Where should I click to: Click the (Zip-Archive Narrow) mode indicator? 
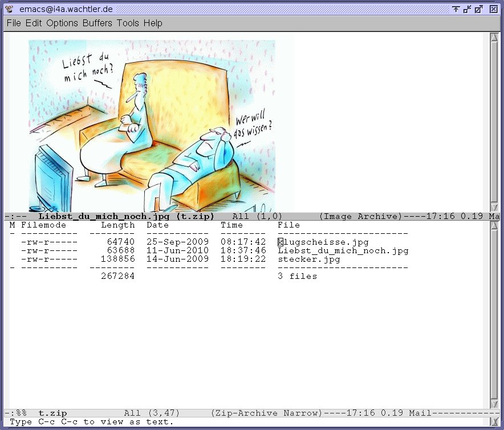point(267,413)
